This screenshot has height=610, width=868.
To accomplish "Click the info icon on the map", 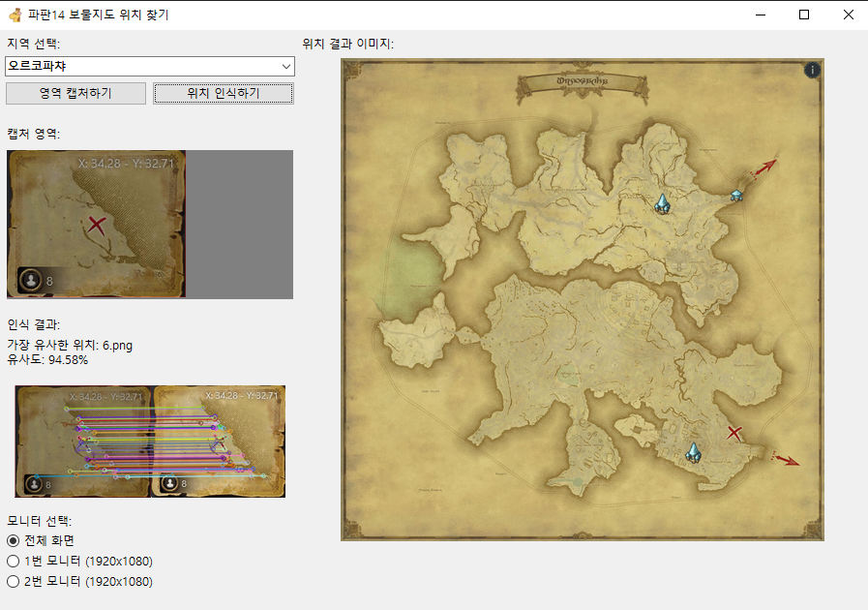I will pyautogui.click(x=812, y=71).
